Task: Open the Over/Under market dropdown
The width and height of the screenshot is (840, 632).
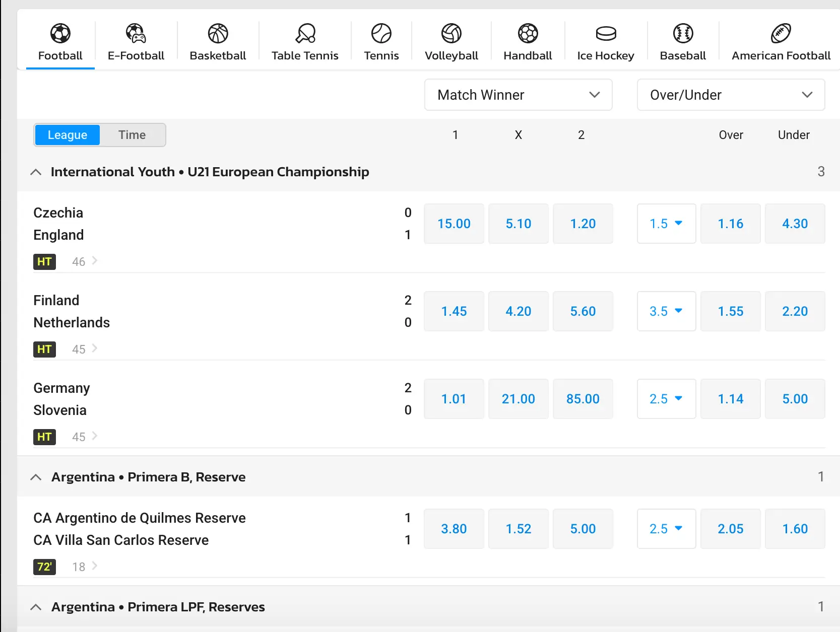Action: (x=731, y=95)
